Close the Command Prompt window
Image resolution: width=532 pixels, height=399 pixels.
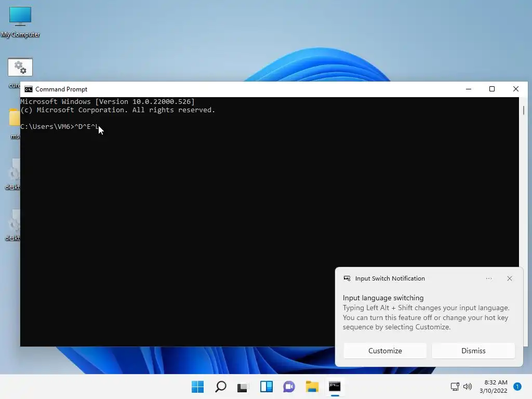[516, 89]
